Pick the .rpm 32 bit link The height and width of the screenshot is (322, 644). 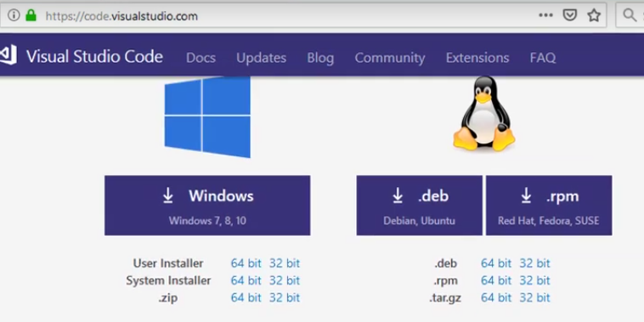point(534,280)
